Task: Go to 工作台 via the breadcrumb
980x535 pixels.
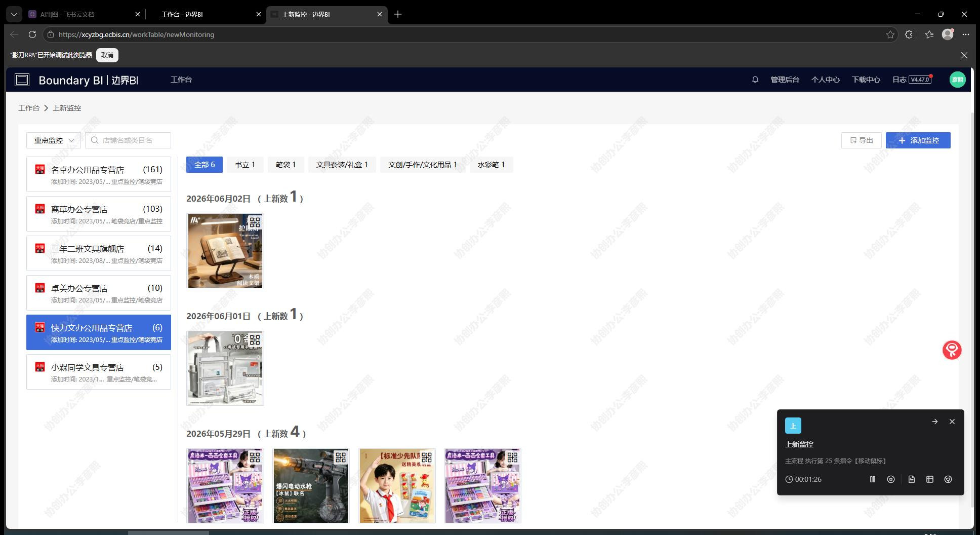Action: [x=28, y=108]
